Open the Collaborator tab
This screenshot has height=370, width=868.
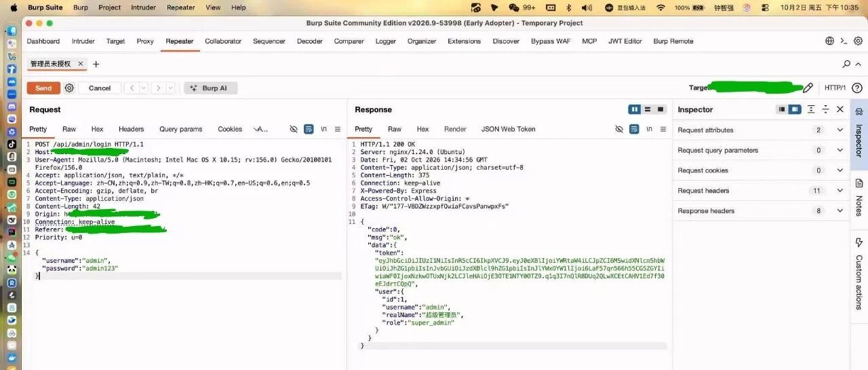tap(223, 41)
